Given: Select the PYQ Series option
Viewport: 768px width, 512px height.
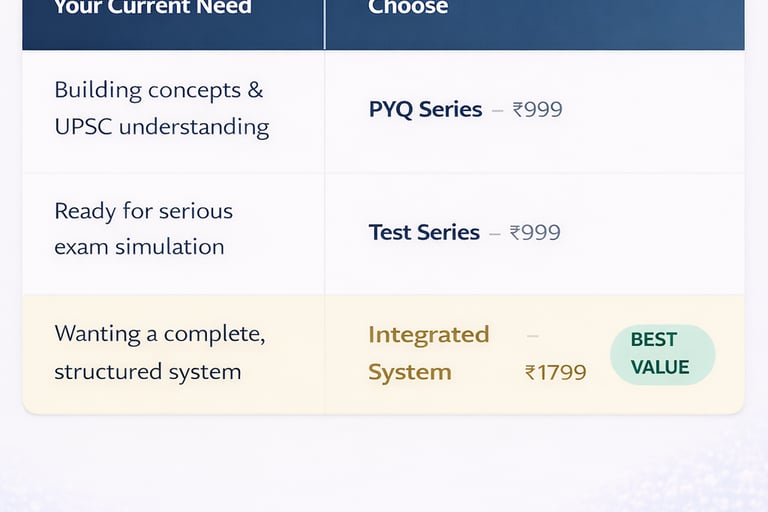Looking at the screenshot, I should coord(425,110).
